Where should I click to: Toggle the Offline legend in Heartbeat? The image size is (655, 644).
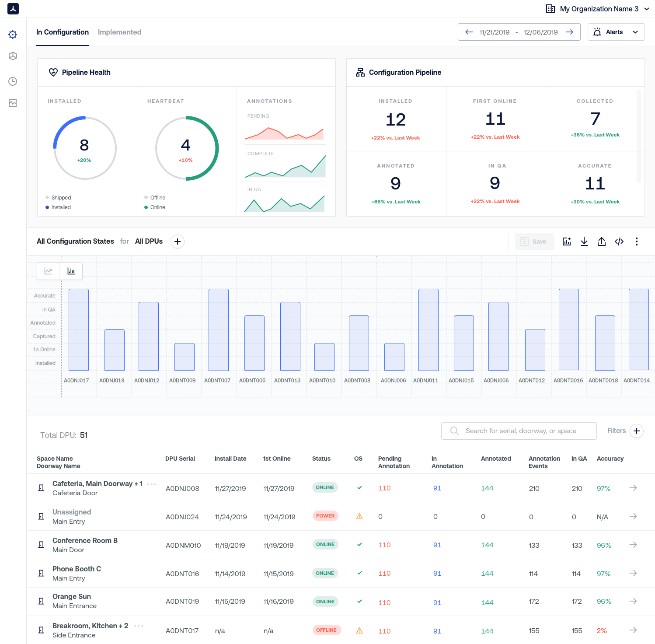click(x=155, y=198)
